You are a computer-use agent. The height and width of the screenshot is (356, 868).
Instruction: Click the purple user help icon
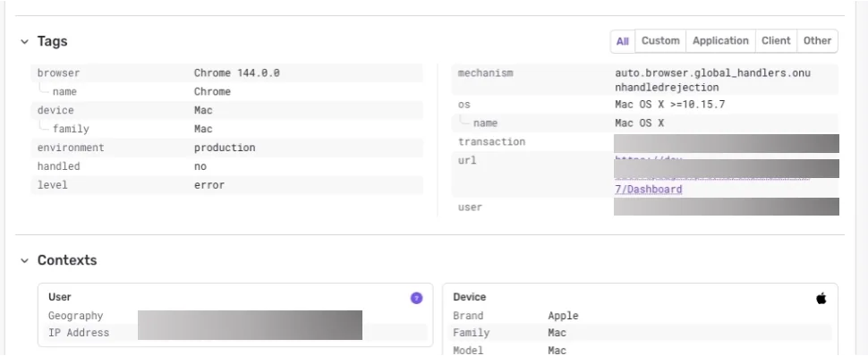[x=416, y=299]
